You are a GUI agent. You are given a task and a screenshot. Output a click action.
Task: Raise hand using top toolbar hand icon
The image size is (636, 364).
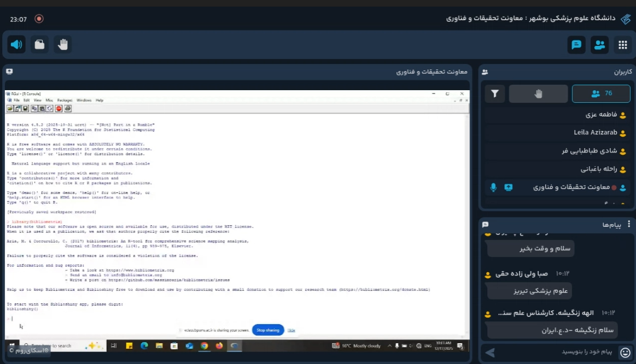(62, 44)
